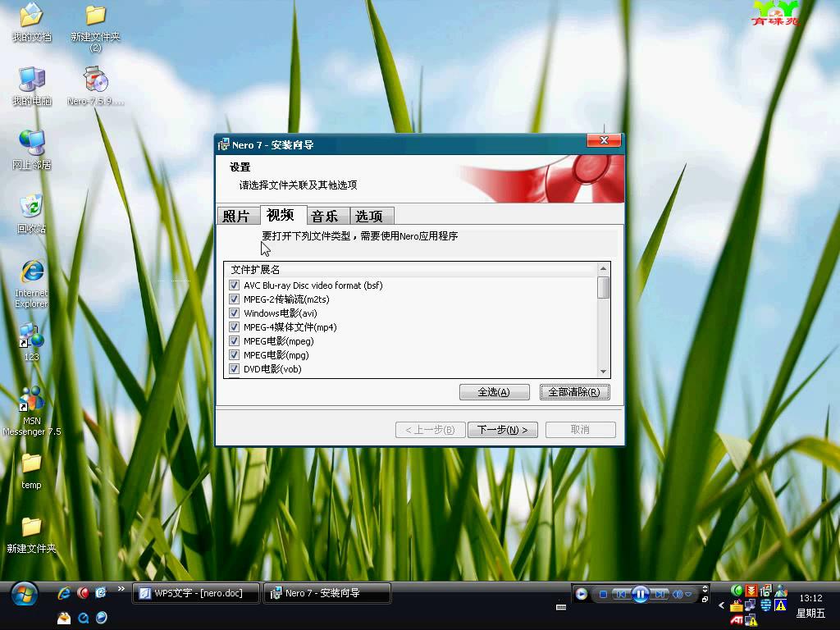
Task: Click the green circular tray icon
Action: [737, 591]
